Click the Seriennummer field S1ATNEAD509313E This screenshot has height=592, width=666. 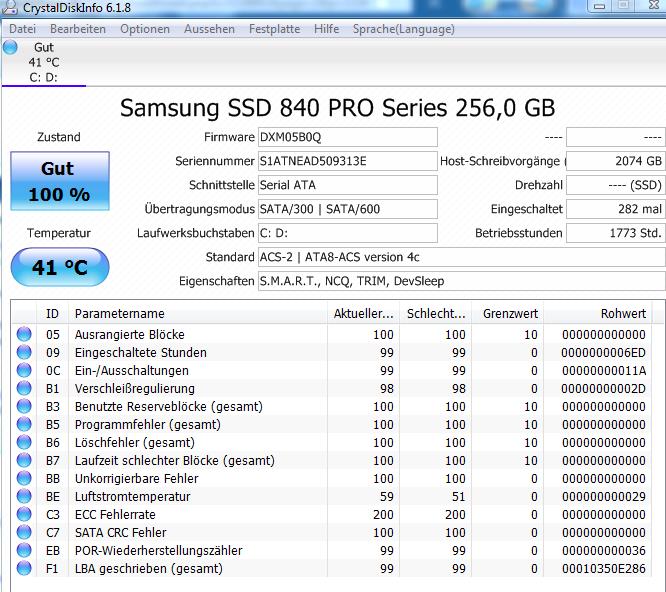[x=347, y=161]
